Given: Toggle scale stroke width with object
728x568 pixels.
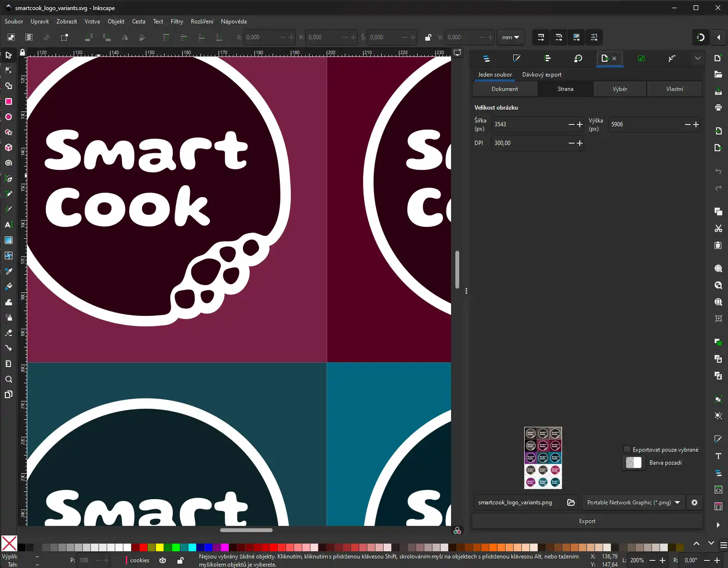Looking at the screenshot, I should point(540,37).
